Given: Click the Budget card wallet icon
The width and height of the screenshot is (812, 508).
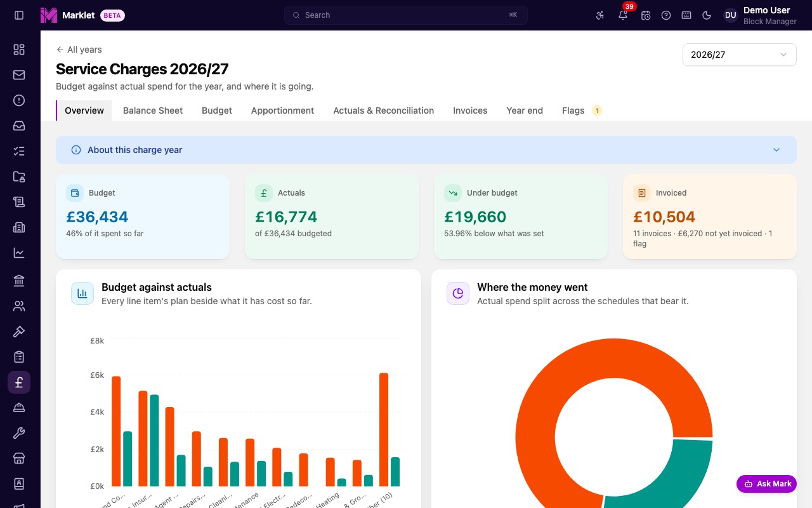Looking at the screenshot, I should tap(75, 193).
